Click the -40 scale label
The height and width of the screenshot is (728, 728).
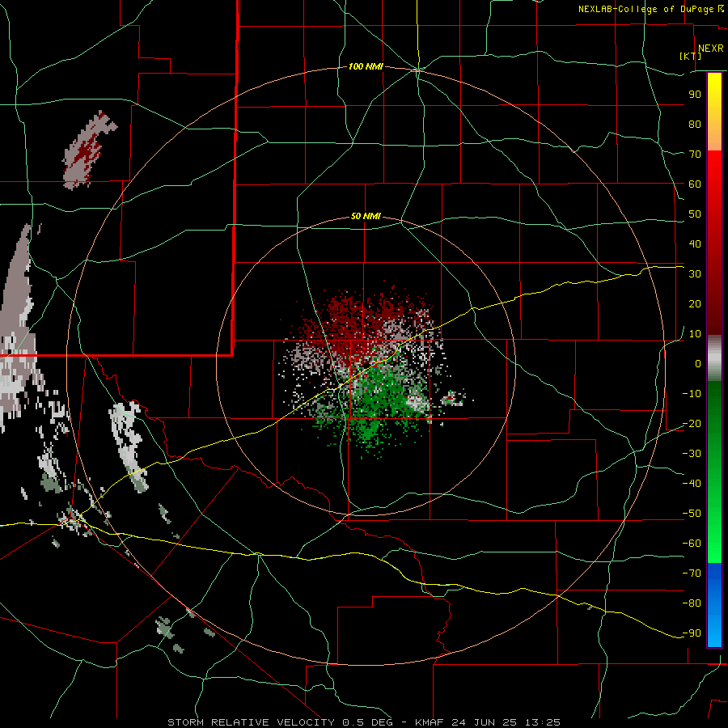click(692, 484)
